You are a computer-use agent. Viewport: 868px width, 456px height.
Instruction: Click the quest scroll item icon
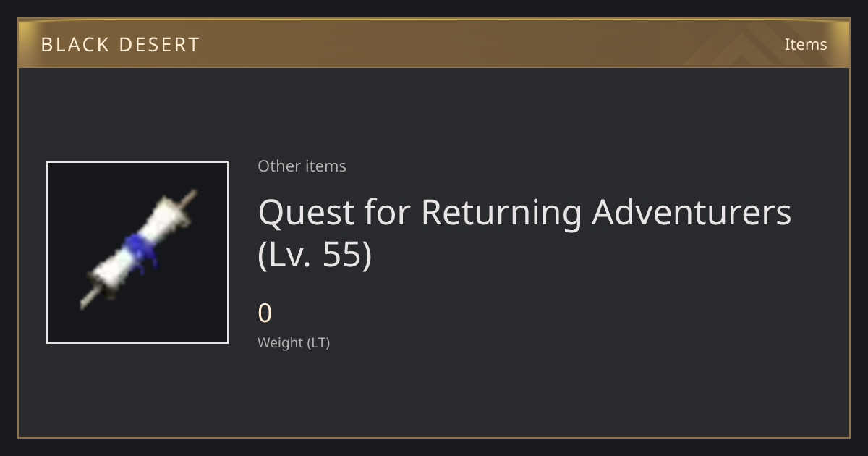137,250
